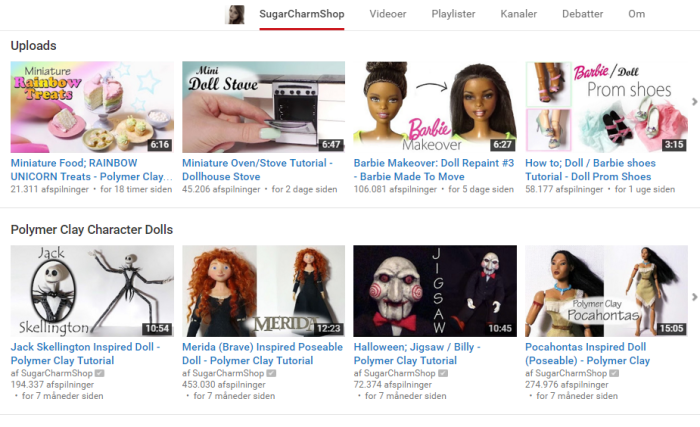Open Jack Skellington Inspired Doll title link
Screen dimensions: 700x427
(x=85, y=354)
